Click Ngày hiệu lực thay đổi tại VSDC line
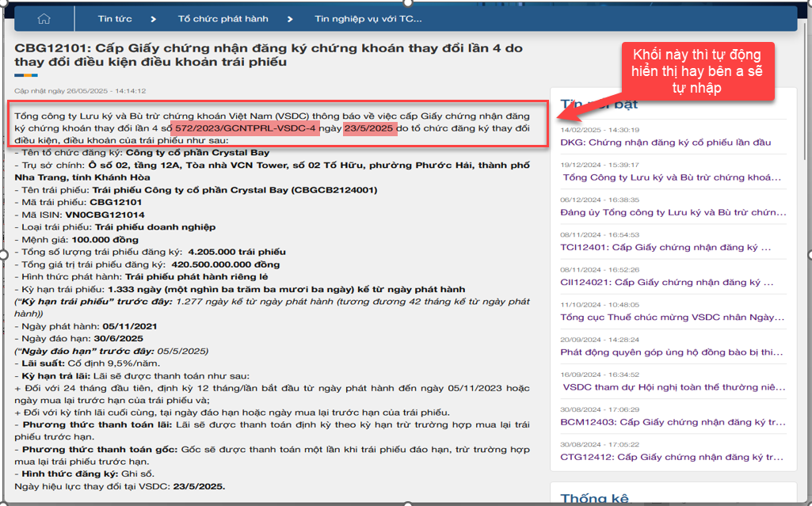Image resolution: width=812 pixels, height=506 pixels. coord(120,486)
